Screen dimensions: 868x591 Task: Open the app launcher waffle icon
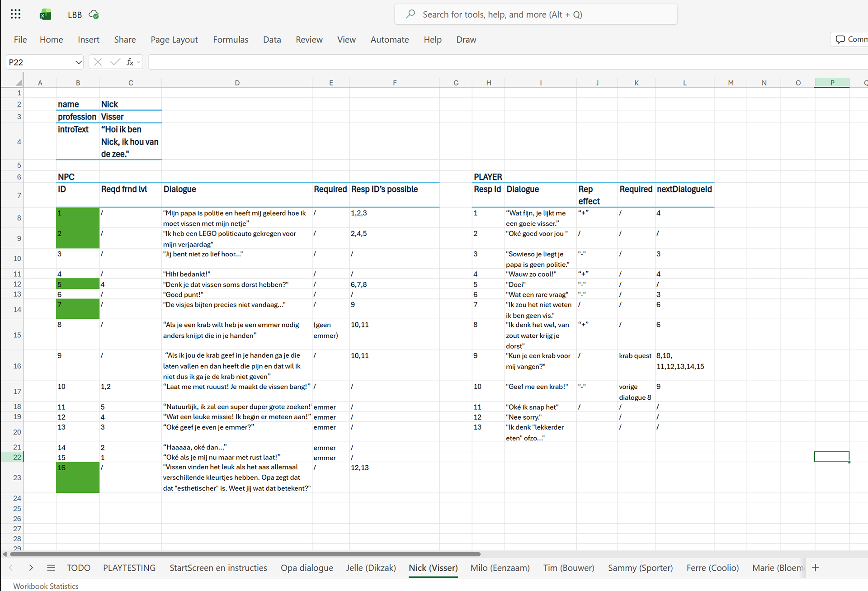[x=15, y=14]
